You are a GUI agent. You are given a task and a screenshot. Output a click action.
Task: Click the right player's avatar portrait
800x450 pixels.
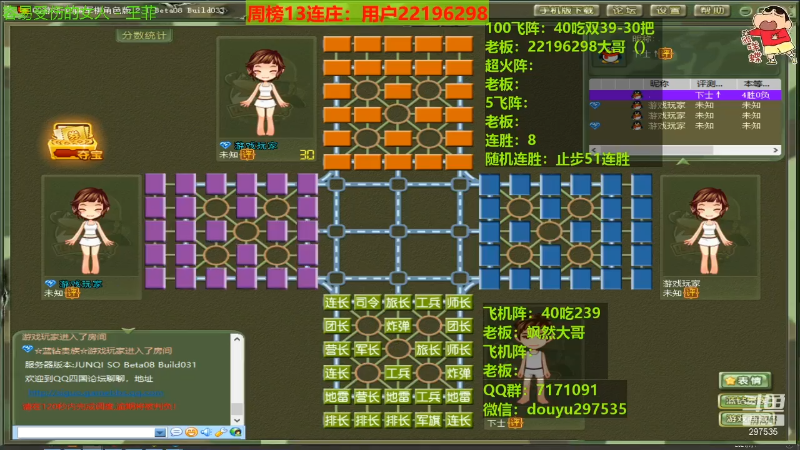click(710, 226)
